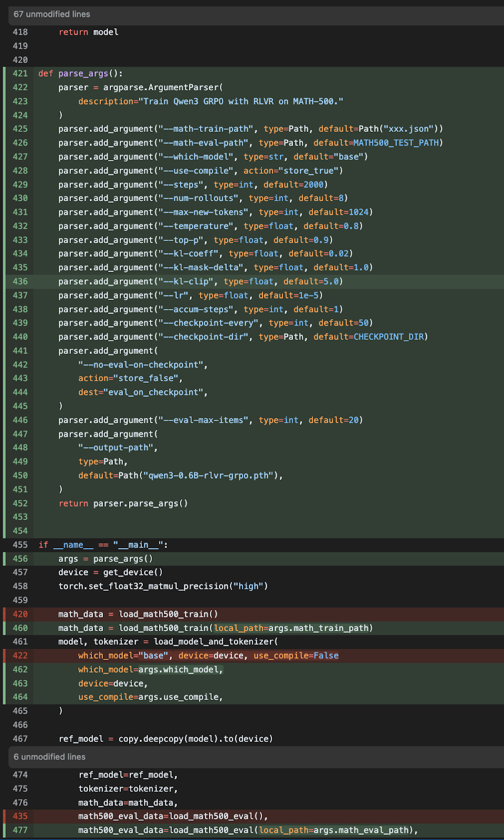The image size is (504, 840).
Task: Click the "def parse_args():" line
Action: [80, 73]
